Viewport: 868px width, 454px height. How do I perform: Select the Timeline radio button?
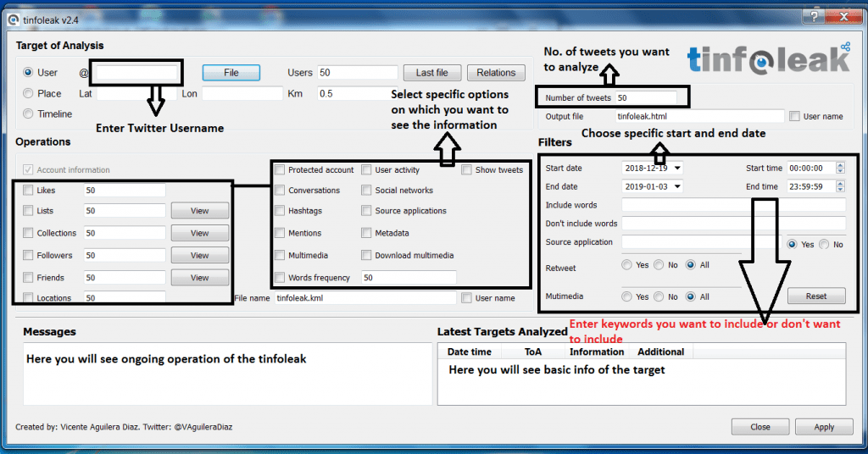(x=28, y=113)
